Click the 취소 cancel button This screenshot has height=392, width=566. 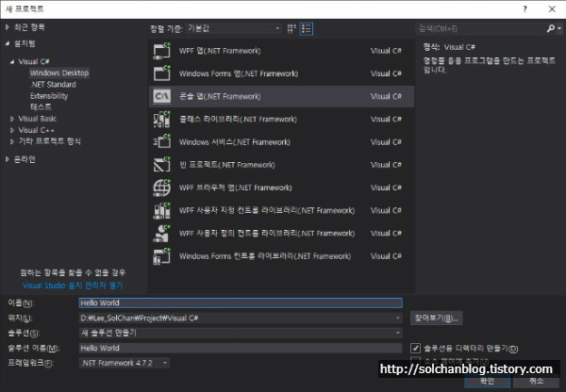(536, 382)
